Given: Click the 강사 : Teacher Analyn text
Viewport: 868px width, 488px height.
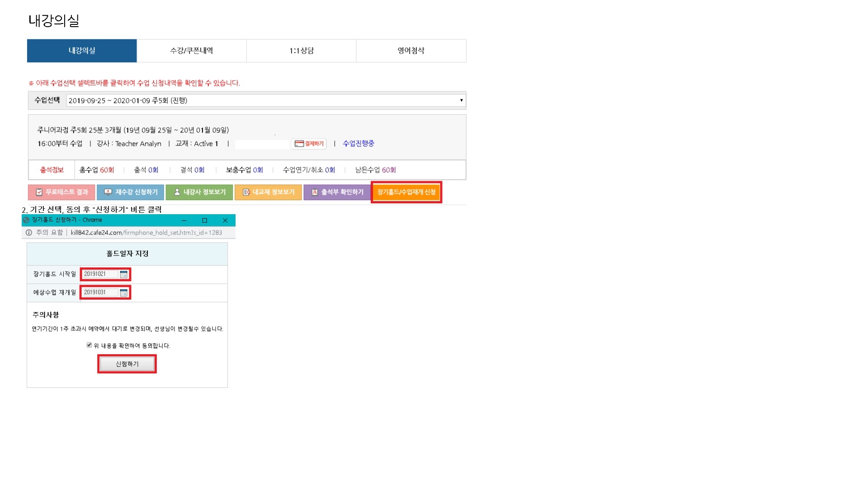Looking at the screenshot, I should click(129, 144).
